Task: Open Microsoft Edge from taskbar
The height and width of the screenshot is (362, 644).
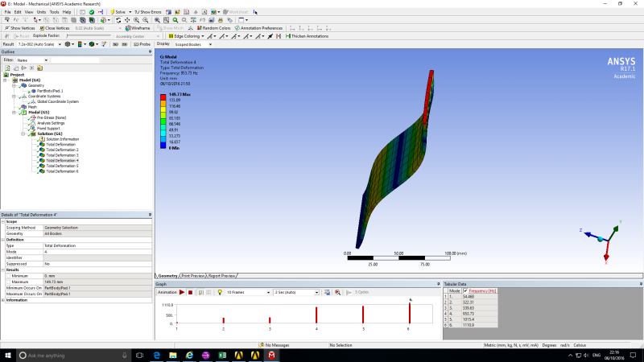Action: pyautogui.click(x=156, y=355)
